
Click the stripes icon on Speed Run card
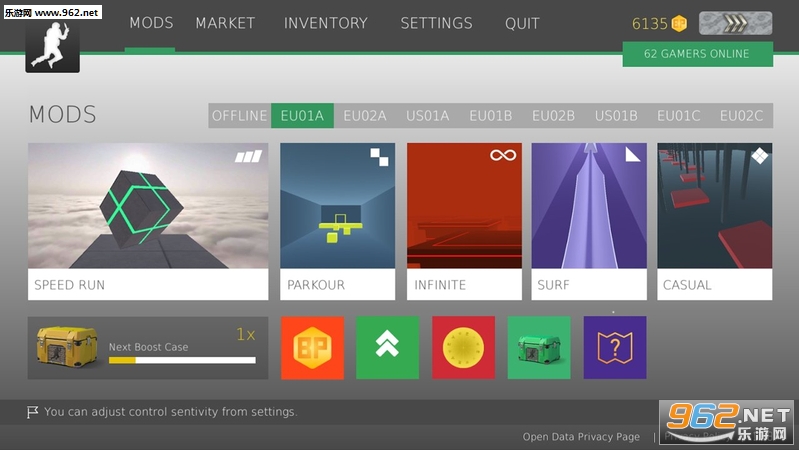(249, 156)
